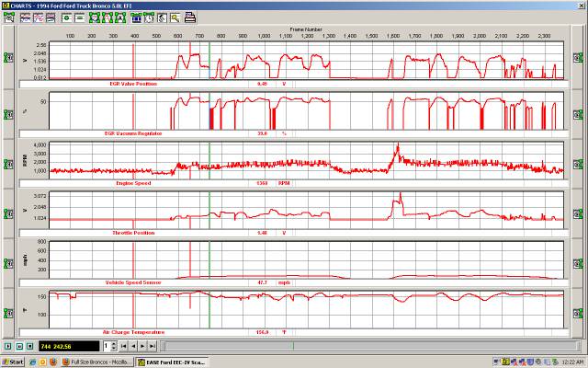The image size is (588, 368).
Task: Click the first green zoom chart toolbar icon
Action: (9, 17)
